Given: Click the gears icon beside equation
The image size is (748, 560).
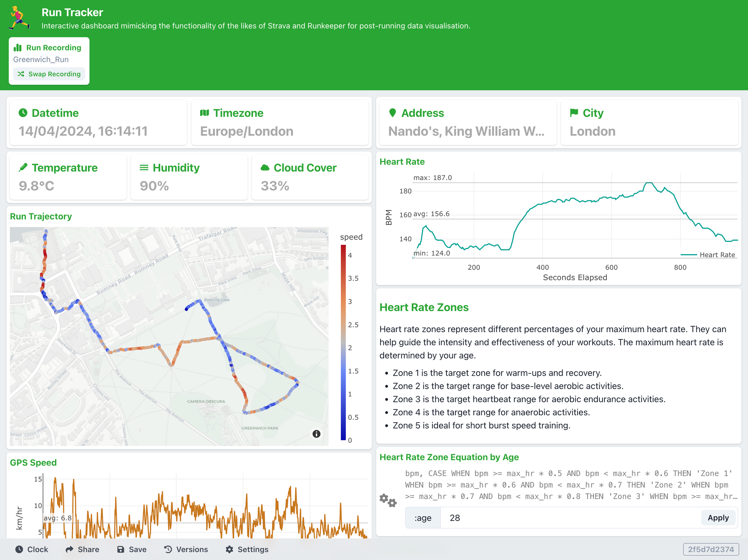Looking at the screenshot, I should click(x=387, y=500).
